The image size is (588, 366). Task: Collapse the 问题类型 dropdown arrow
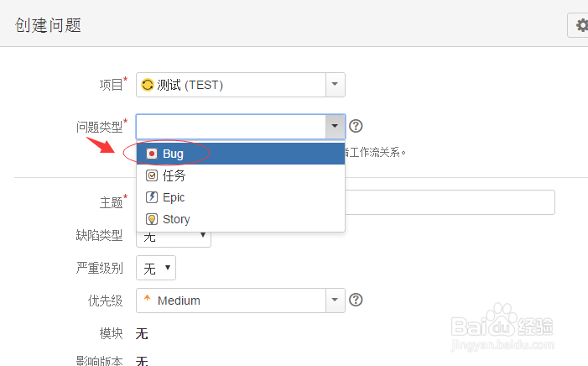point(335,126)
